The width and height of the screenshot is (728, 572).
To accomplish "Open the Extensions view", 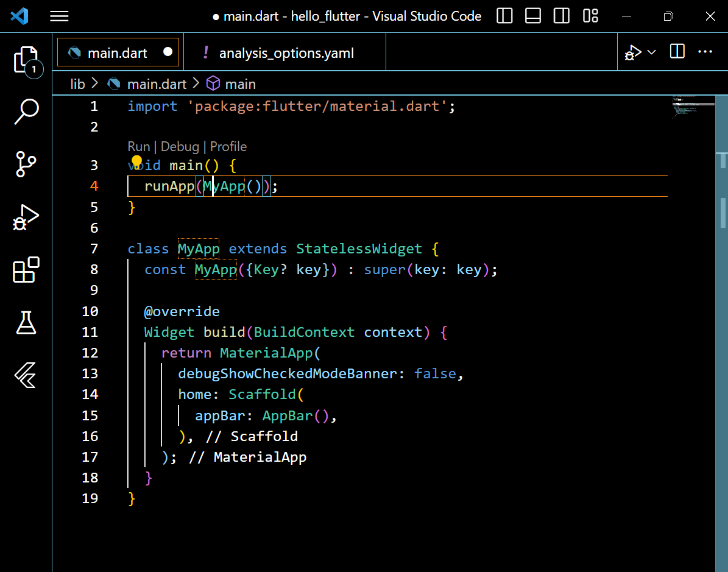I will (x=26, y=269).
